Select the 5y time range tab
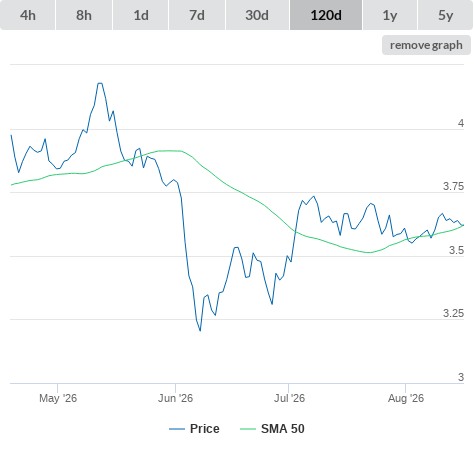 445,15
